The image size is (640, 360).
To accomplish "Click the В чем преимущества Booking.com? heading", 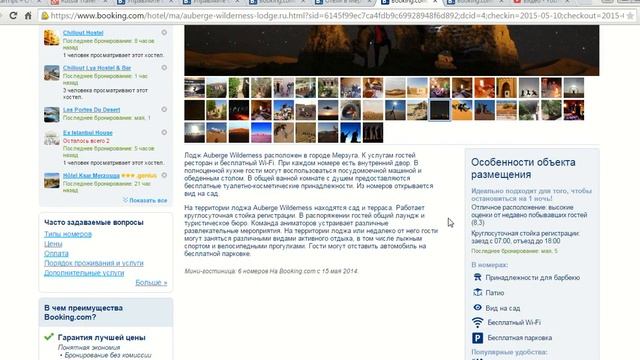I will 84,312.
